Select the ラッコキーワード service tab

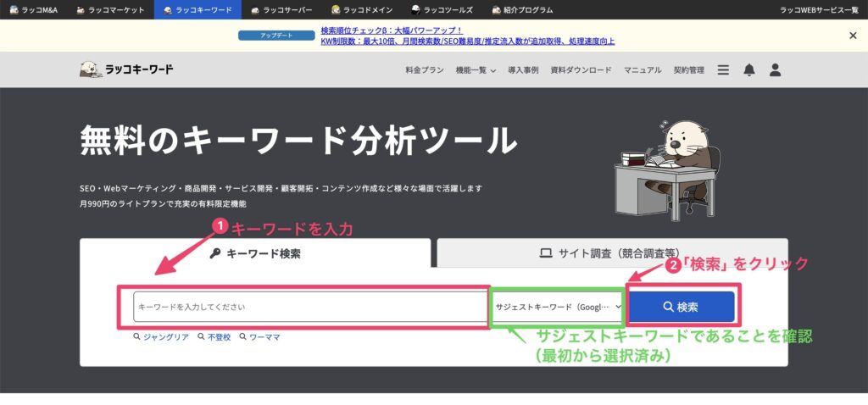click(198, 9)
